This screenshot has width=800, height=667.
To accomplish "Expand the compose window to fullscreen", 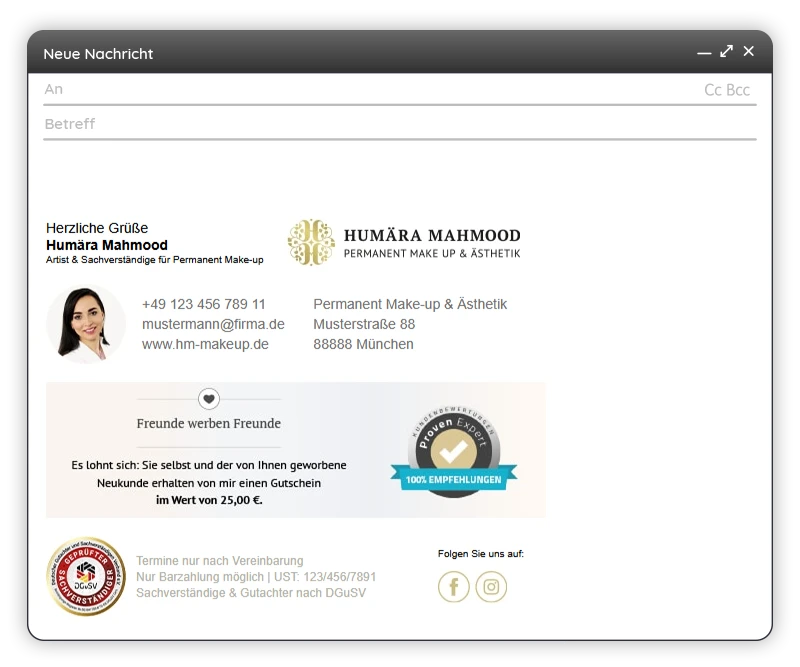I will click(x=726, y=51).
